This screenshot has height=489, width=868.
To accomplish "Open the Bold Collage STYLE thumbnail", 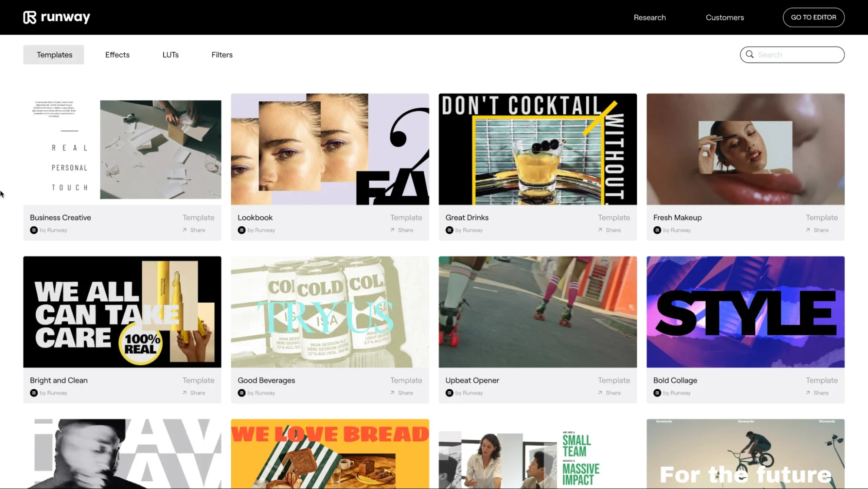I will pos(745,311).
